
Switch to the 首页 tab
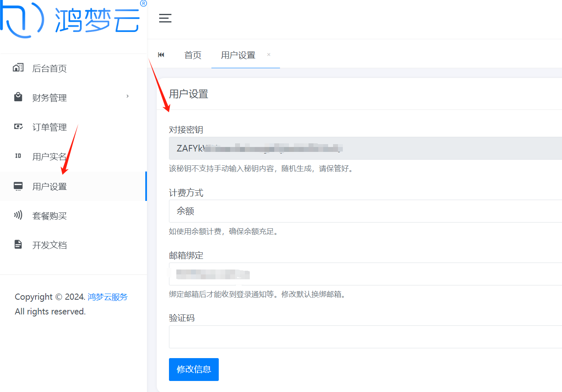pyautogui.click(x=193, y=55)
